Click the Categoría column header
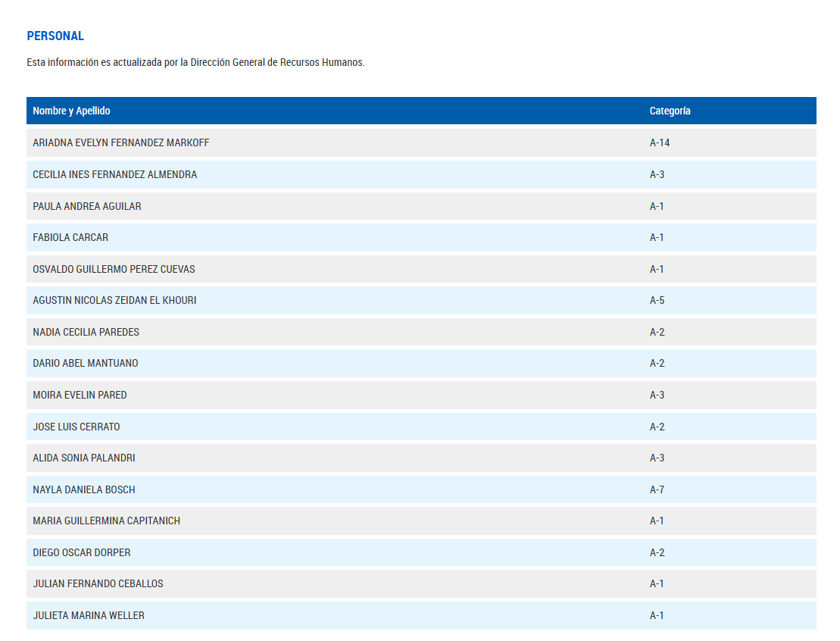The width and height of the screenshot is (840, 641). [670, 111]
